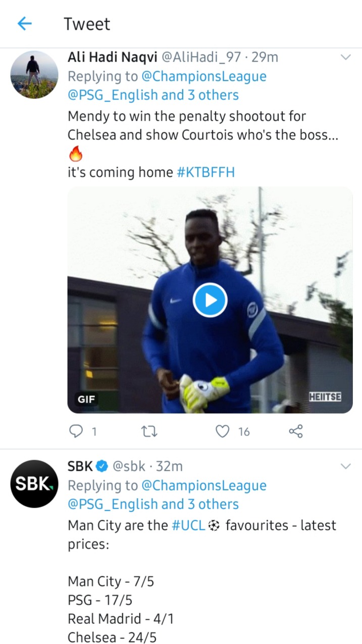362x644 pixels.
Task: Open the #KTBFFH hashtag
Action: (x=206, y=172)
